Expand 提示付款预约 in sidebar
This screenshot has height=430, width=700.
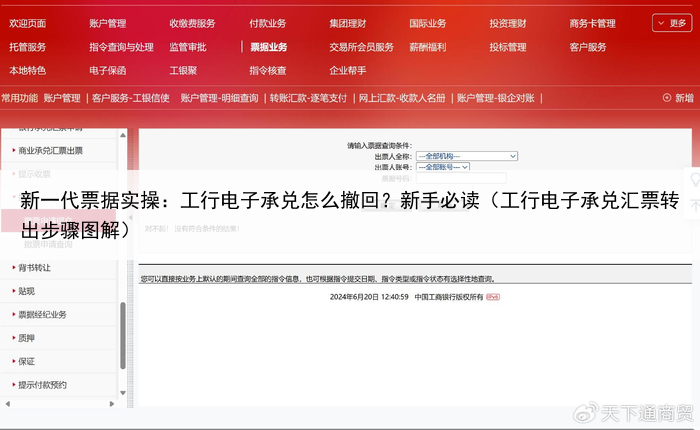[42, 385]
